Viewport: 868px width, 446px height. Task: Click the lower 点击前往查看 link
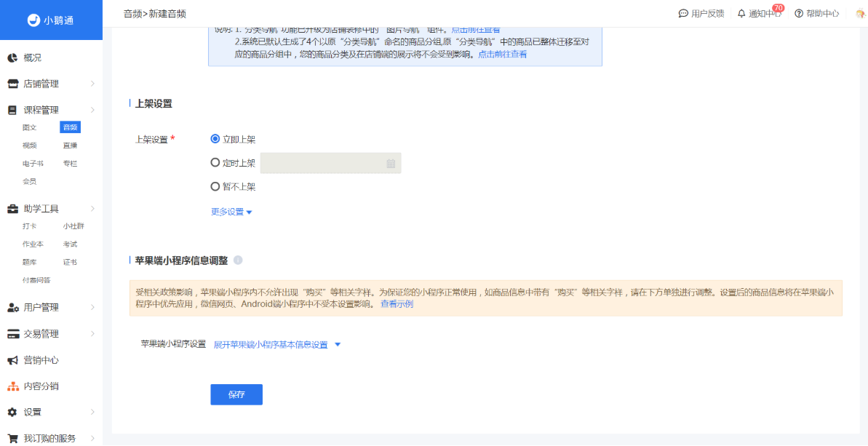[502, 55]
